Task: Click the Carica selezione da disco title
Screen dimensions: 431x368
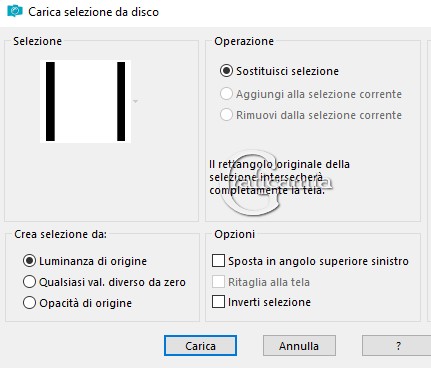Action: point(94,12)
